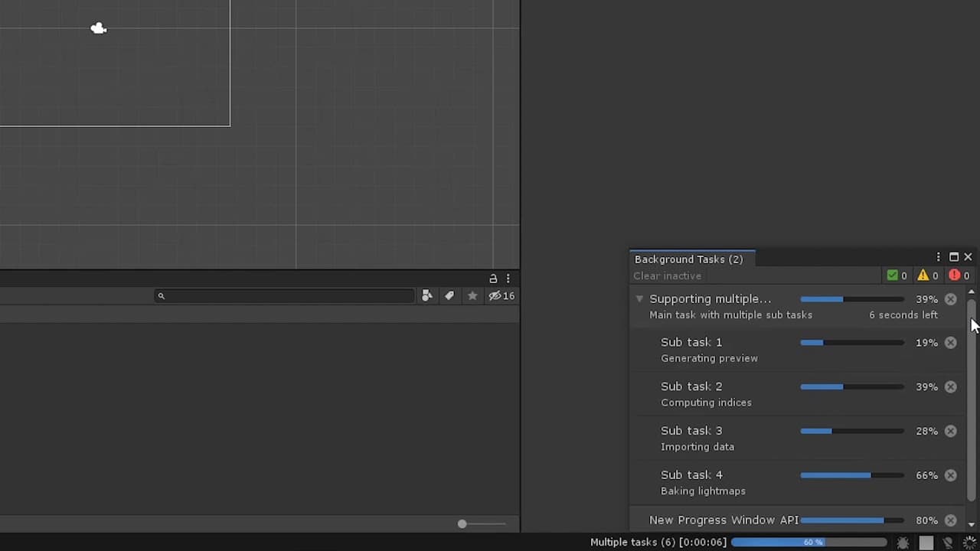This screenshot has height=551, width=980.
Task: Click the scrollbar down arrow in Background Tasks
Action: [972, 524]
